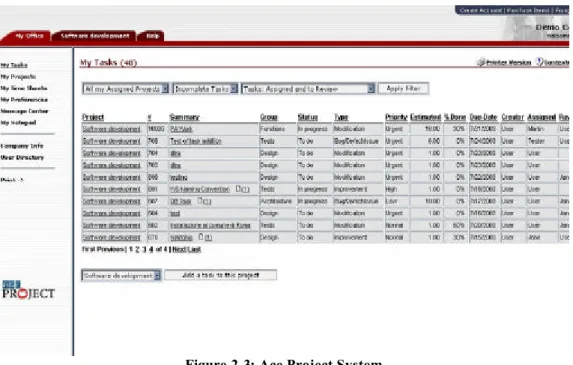The image size is (573, 365).
Task: Click the AceProject logo in sidebar
Action: (x=29, y=290)
